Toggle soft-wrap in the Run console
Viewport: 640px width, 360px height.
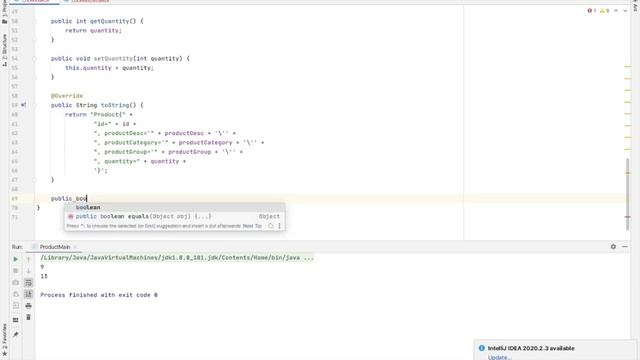(x=28, y=282)
